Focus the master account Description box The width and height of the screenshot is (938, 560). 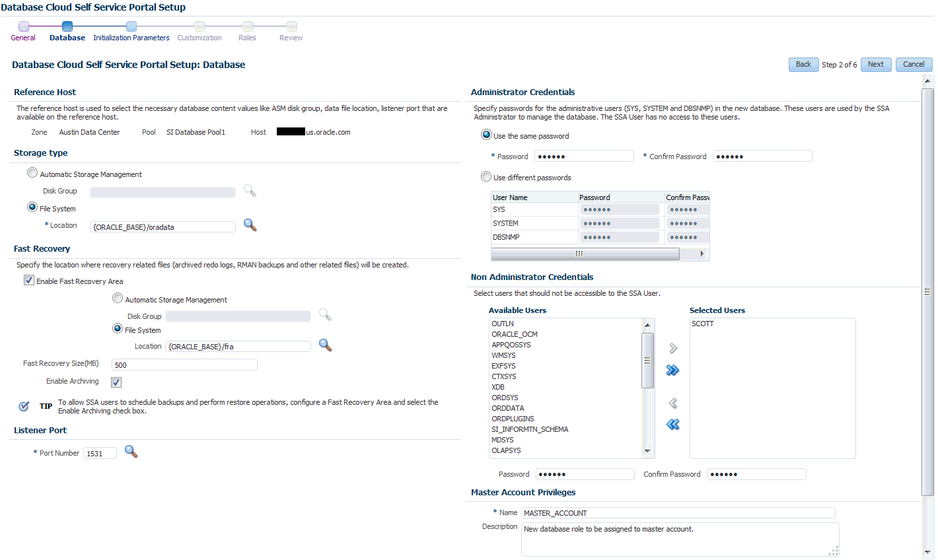click(x=680, y=540)
